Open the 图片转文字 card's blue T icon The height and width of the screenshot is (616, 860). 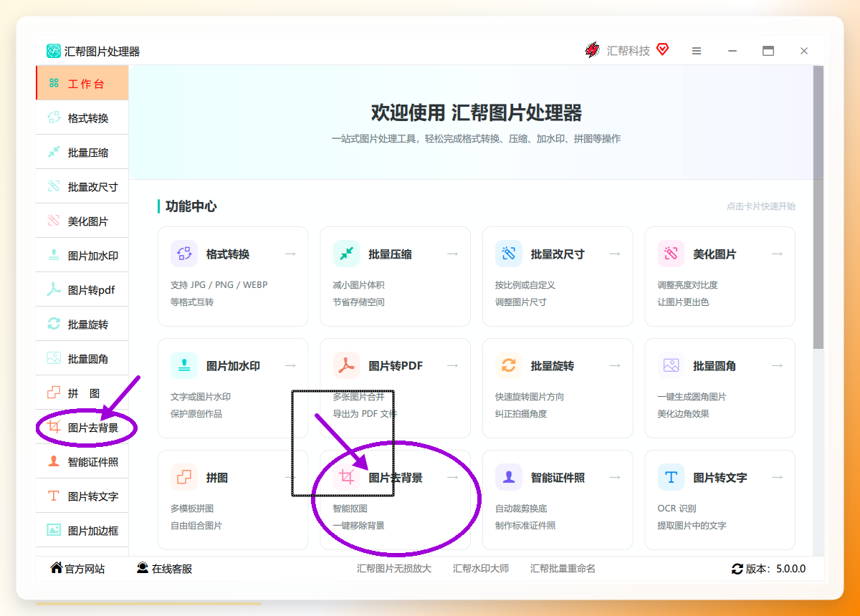pyautogui.click(x=672, y=477)
